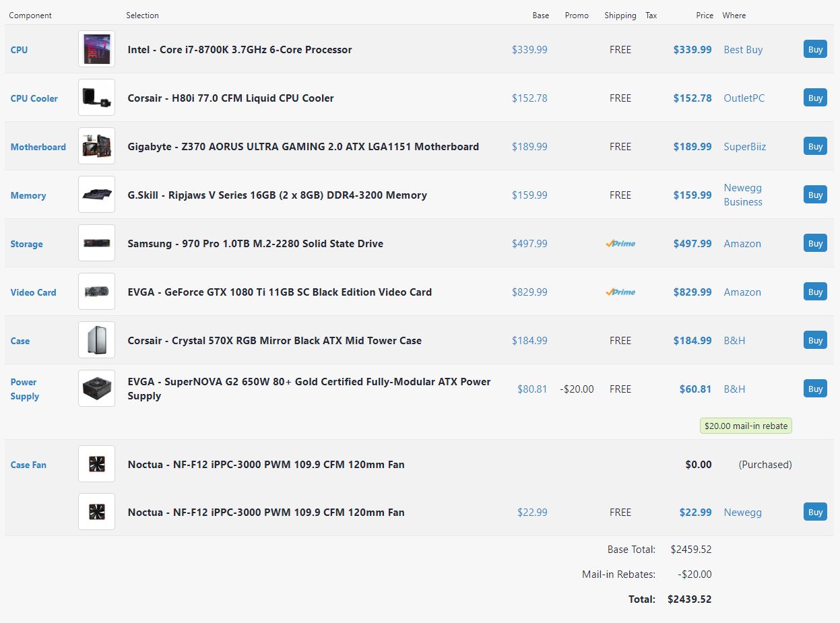Viewport: 840px width, 623px height.
Task: Click the $2439.52 Total amount
Action: click(689, 599)
